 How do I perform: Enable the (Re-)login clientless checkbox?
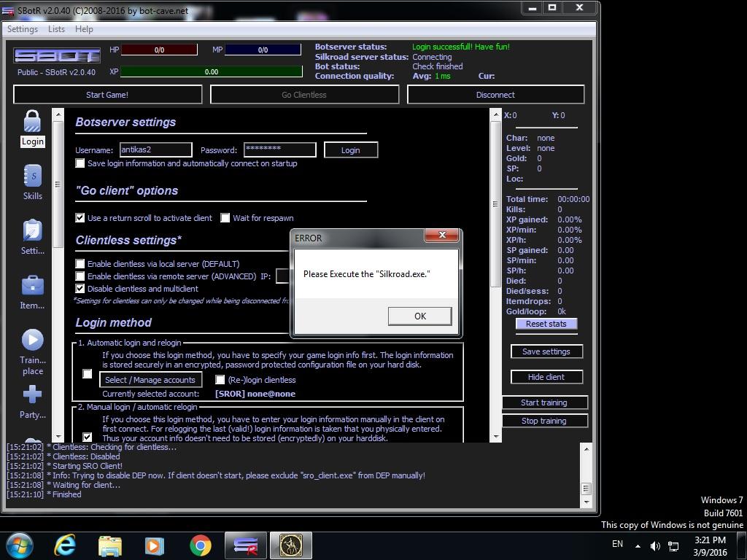click(x=220, y=379)
